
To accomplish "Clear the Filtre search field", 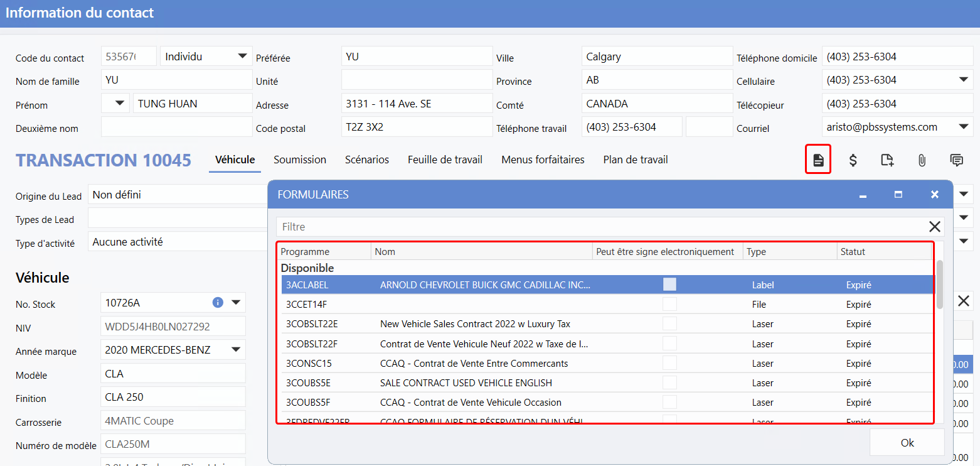I will coord(934,227).
